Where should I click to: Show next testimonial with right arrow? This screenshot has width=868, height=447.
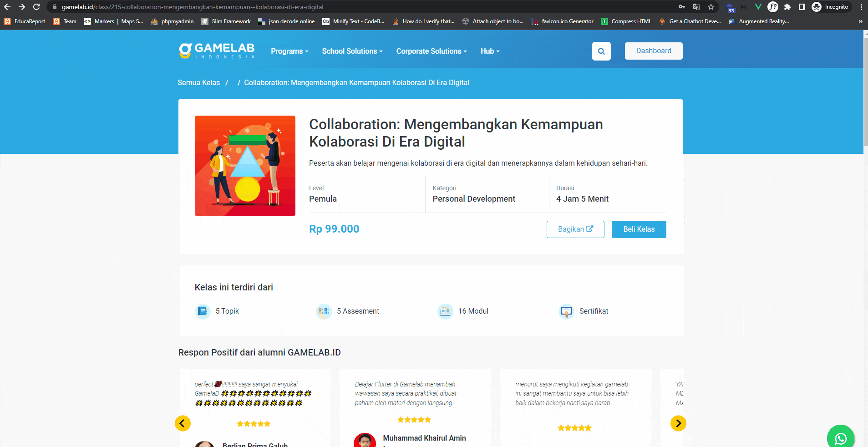pyautogui.click(x=678, y=423)
